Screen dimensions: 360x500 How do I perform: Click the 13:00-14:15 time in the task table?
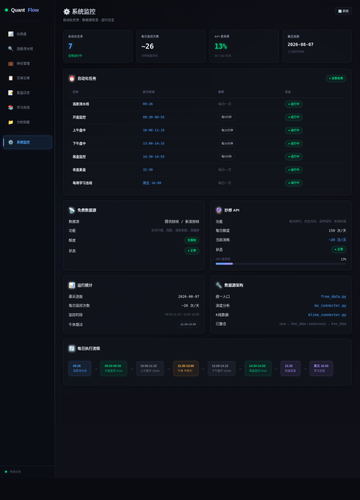154,143
